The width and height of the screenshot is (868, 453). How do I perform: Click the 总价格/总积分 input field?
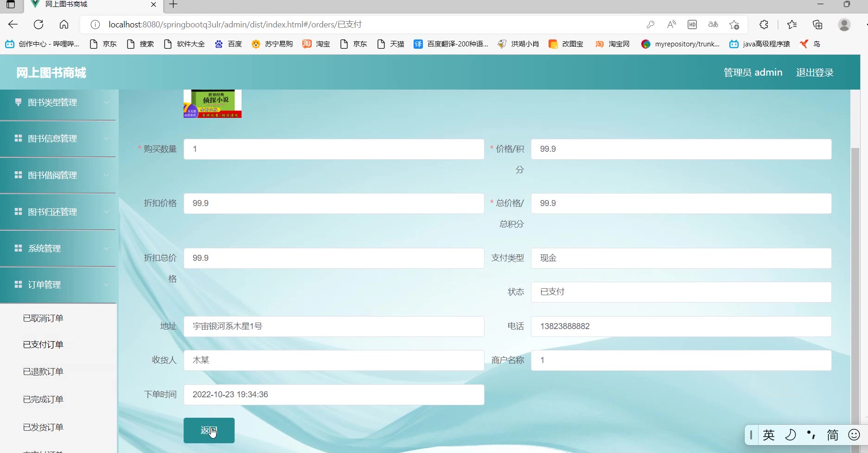click(x=681, y=203)
